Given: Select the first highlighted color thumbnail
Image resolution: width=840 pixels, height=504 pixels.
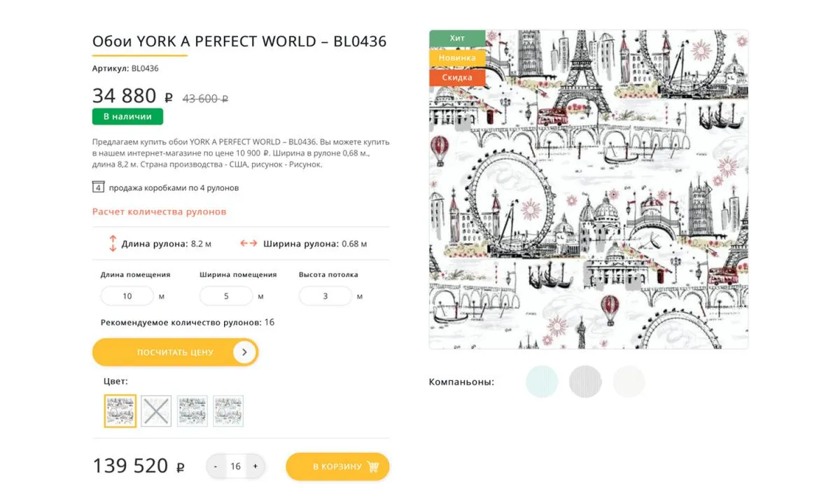Looking at the screenshot, I should click(120, 411).
